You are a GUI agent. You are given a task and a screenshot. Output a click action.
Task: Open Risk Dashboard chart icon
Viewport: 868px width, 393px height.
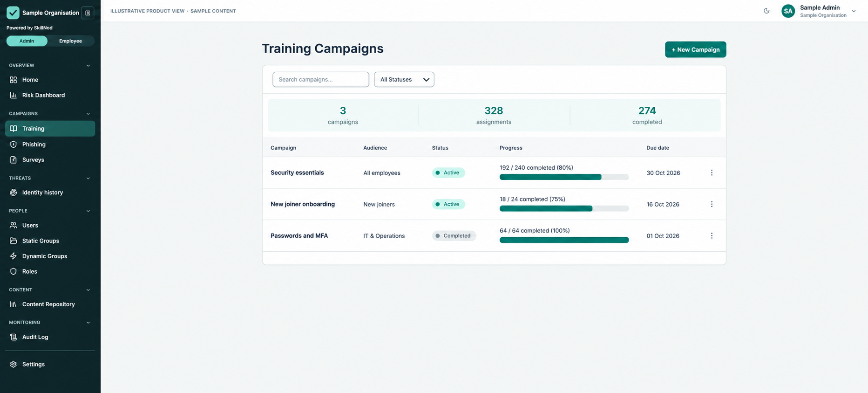click(14, 95)
